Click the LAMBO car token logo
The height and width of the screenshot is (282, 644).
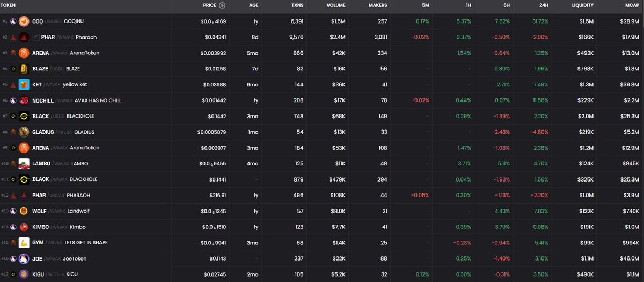coord(24,164)
